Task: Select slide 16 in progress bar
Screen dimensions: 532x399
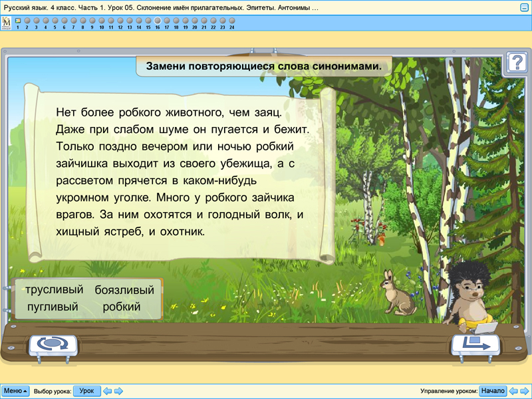Action: pos(157,21)
